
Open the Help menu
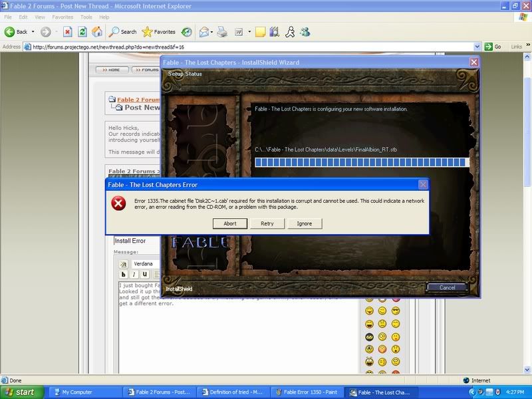(104, 17)
